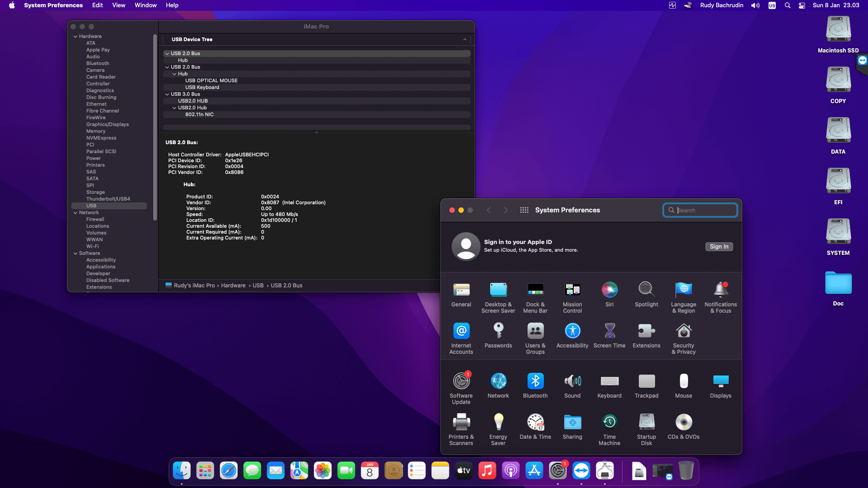
Task: Open Security & Privacy pane
Action: (x=684, y=332)
